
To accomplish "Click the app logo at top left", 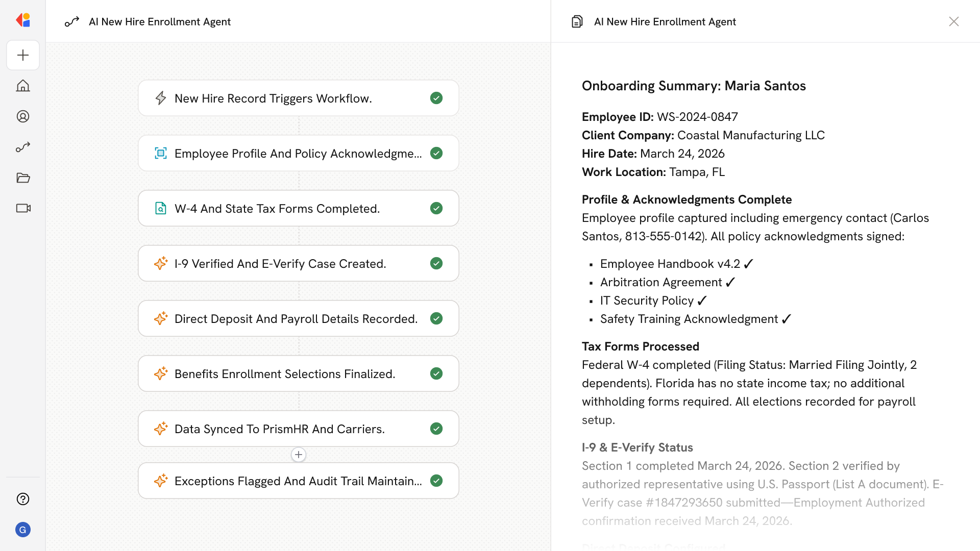I will pos(23,20).
